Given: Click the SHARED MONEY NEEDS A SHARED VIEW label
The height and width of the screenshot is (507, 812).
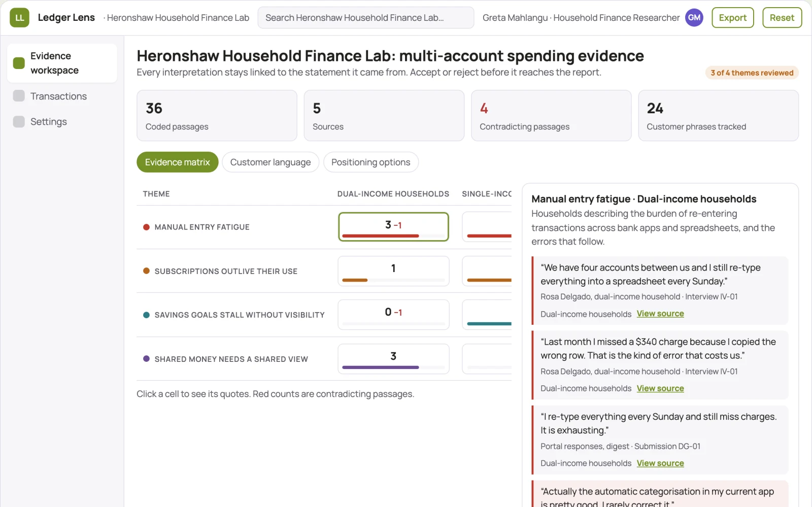Looking at the screenshot, I should [x=231, y=359].
